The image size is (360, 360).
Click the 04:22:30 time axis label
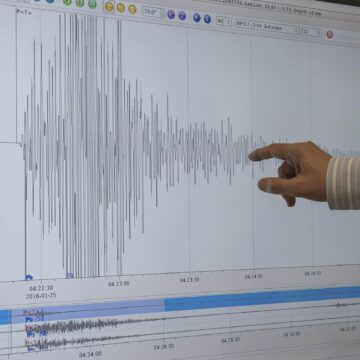(x=41, y=288)
